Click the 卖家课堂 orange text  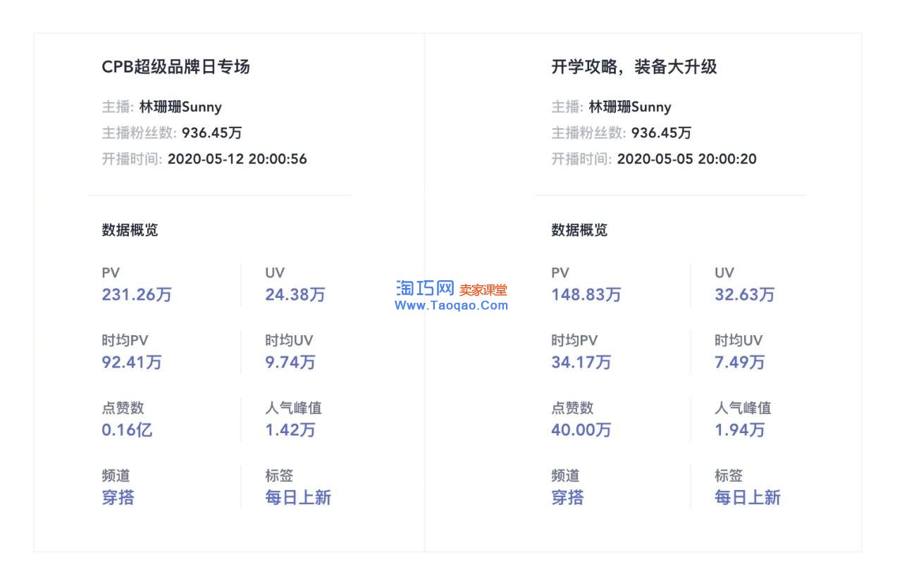pyautogui.click(x=483, y=289)
